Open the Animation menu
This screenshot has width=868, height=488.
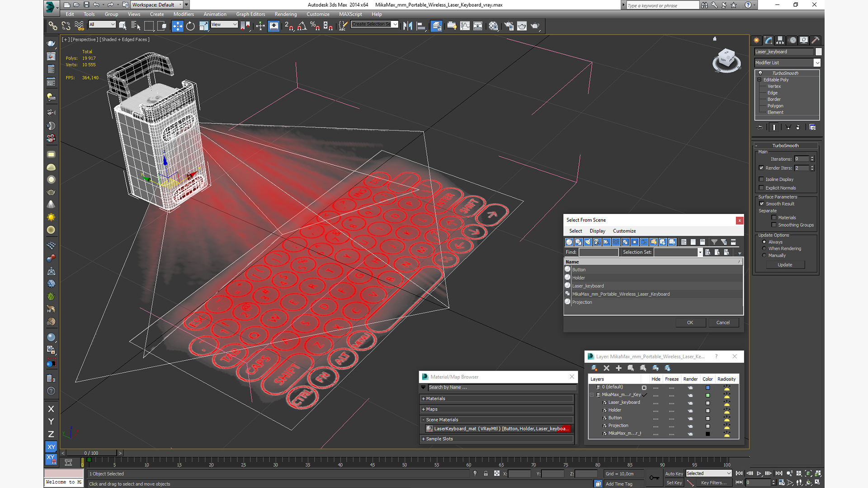215,14
